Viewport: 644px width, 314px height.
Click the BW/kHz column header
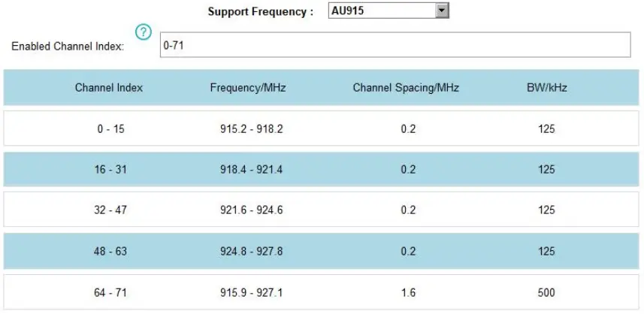pyautogui.click(x=547, y=88)
